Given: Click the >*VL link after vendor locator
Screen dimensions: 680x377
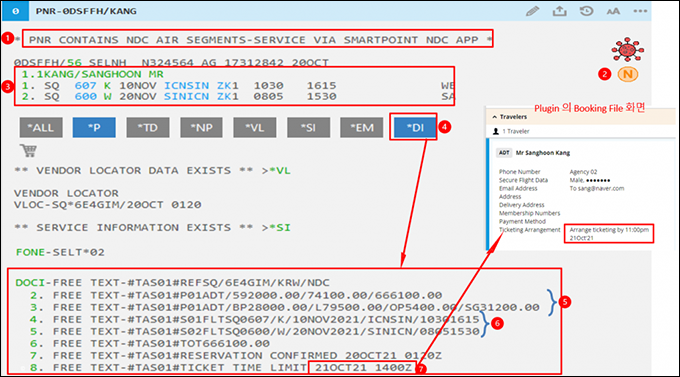Looking at the screenshot, I should pos(276,170).
